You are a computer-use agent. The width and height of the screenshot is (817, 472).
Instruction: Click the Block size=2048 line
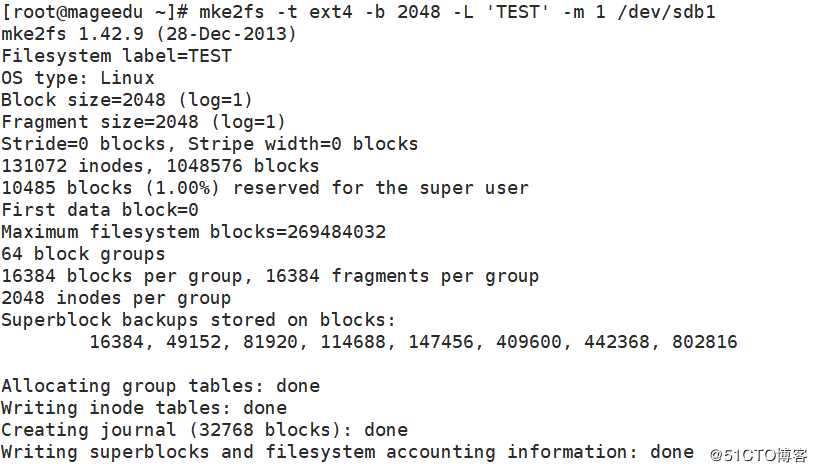click(x=127, y=100)
